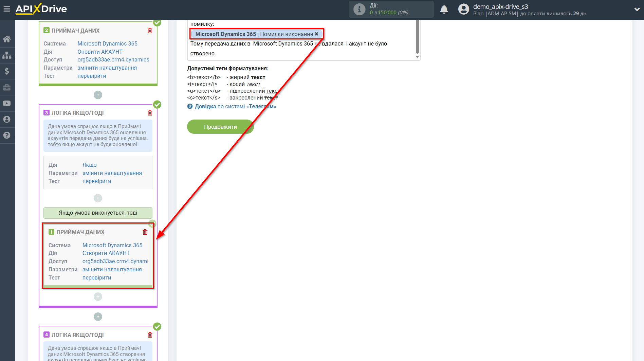
Task: Click org5adb33ae.crm4.dynamics access in block 2
Action: click(113, 59)
